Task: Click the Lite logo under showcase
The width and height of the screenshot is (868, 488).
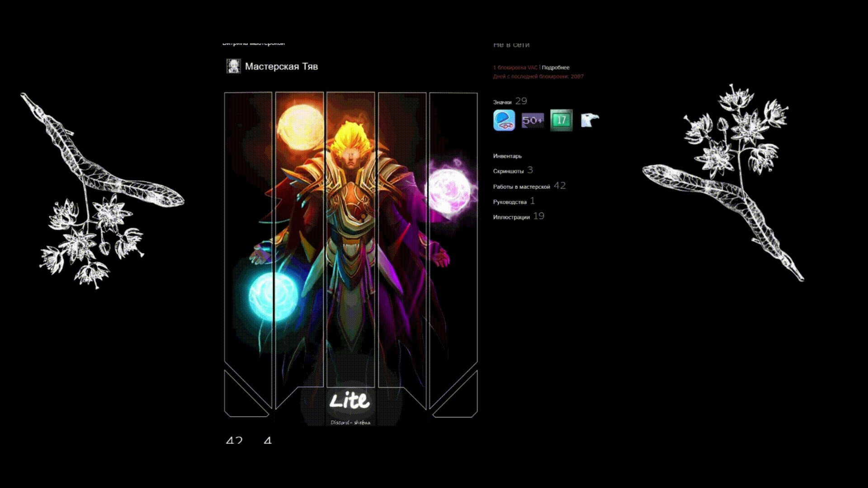Action: 349,401
